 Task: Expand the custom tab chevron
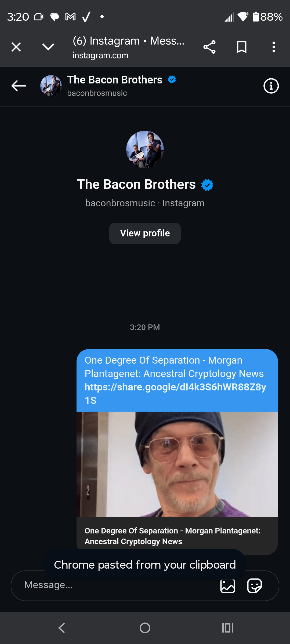(48, 47)
